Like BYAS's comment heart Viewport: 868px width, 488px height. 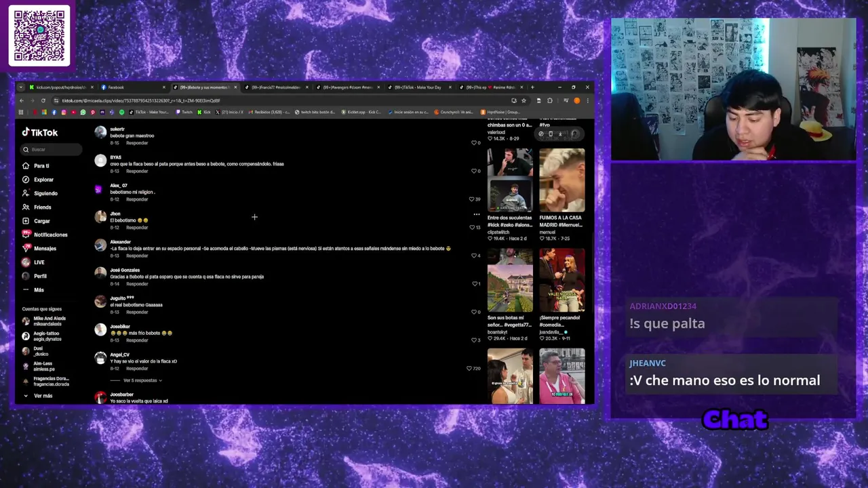tap(474, 171)
